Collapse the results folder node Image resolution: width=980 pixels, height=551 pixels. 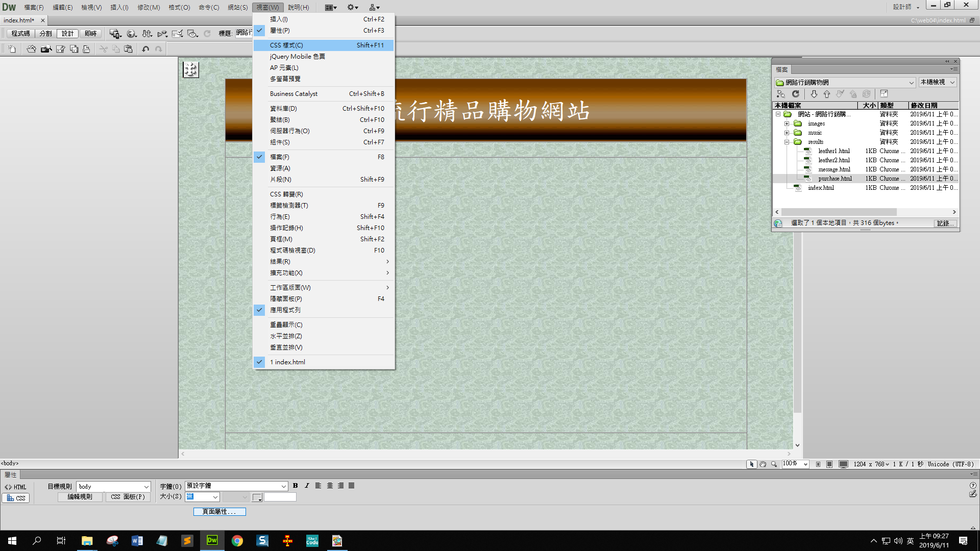(787, 142)
